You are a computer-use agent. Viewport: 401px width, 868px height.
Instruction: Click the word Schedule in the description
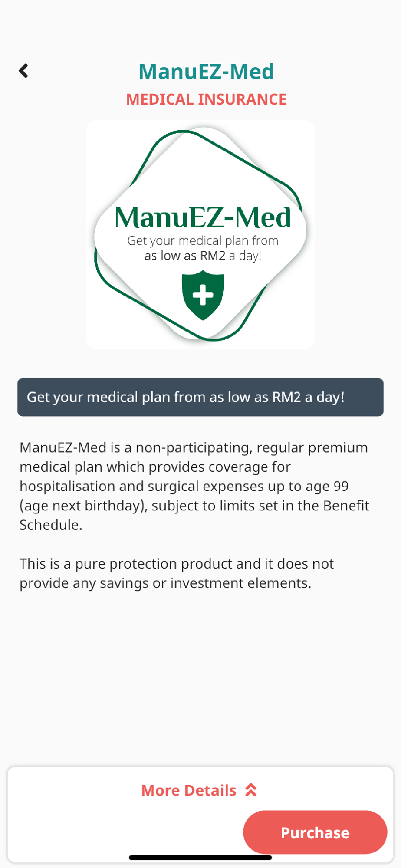[x=50, y=525]
